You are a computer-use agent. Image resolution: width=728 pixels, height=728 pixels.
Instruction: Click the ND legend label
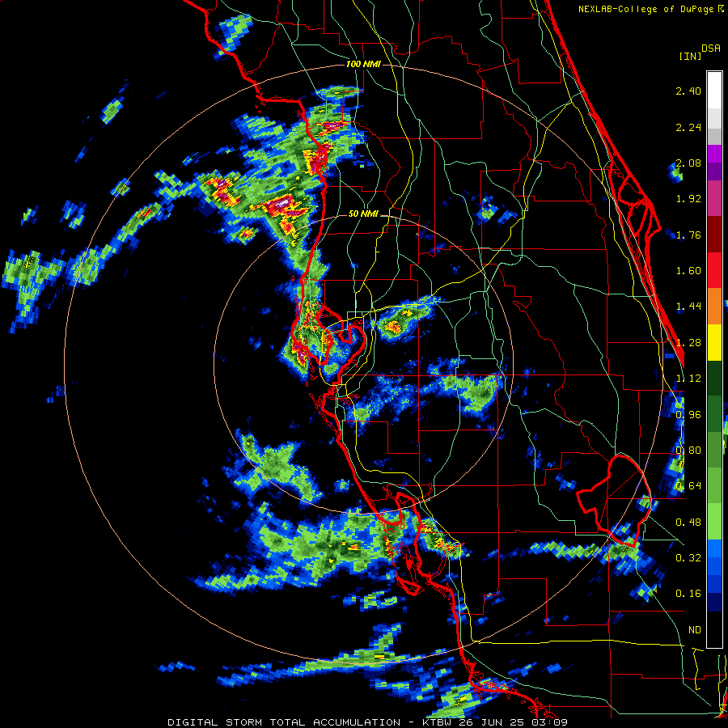(695, 630)
